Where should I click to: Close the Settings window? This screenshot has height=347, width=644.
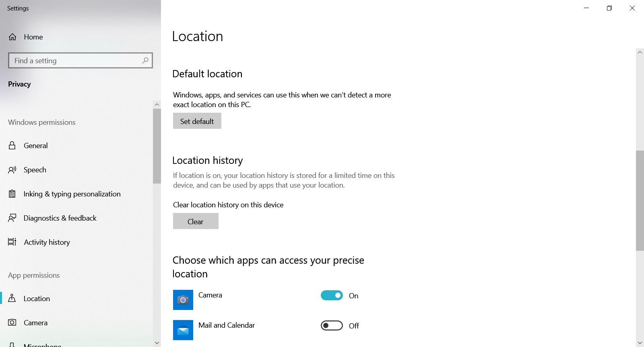[x=632, y=8]
